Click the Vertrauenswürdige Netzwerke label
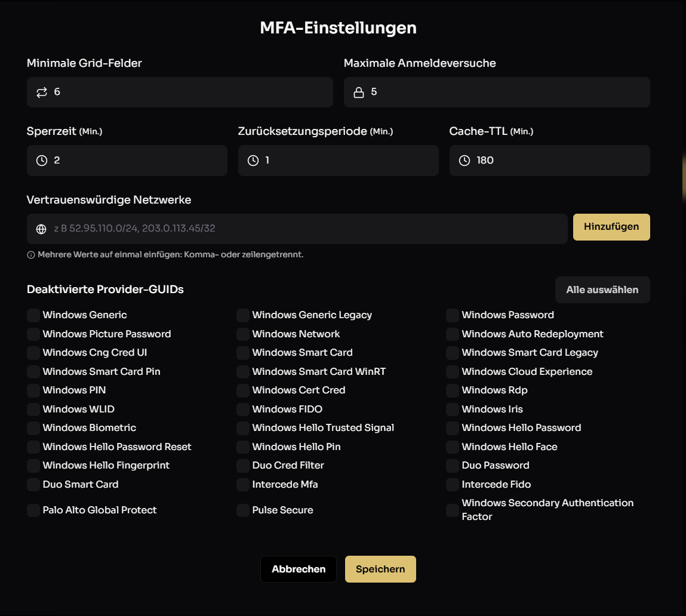The width and height of the screenshot is (686, 616). pyautogui.click(x=109, y=200)
